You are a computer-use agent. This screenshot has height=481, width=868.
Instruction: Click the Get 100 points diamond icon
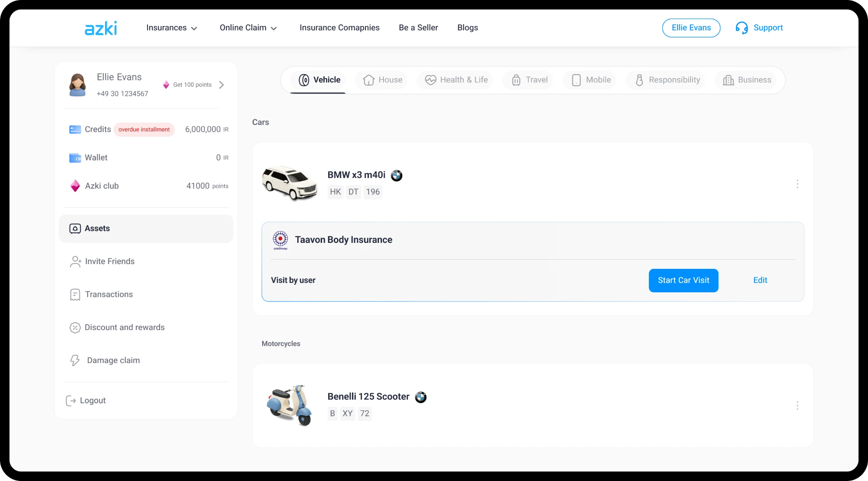[x=166, y=85]
